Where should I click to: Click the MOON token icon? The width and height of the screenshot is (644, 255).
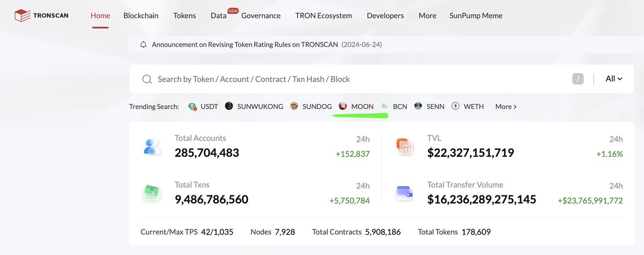click(343, 106)
